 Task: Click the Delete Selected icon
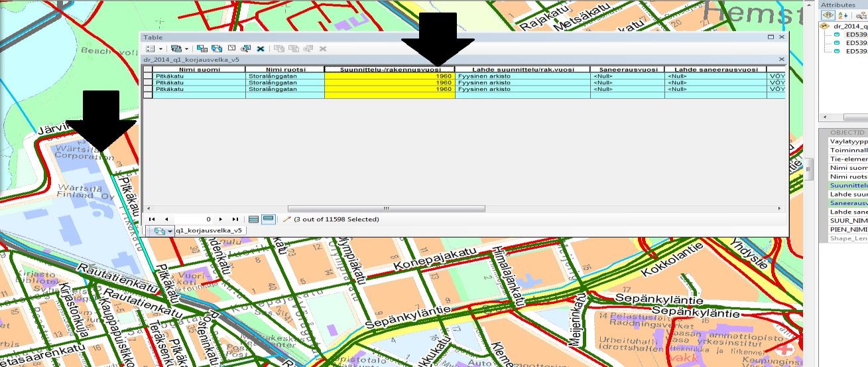(x=261, y=49)
